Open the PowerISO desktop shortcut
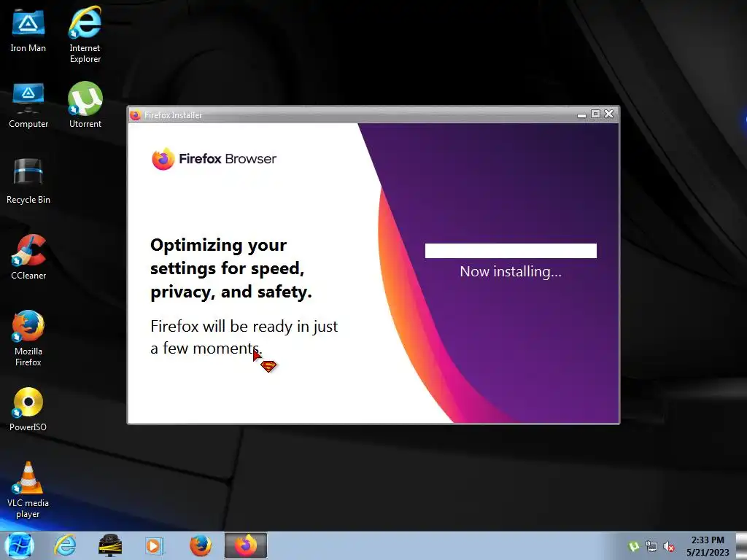Screen dimensions: 747x560 pos(28,409)
